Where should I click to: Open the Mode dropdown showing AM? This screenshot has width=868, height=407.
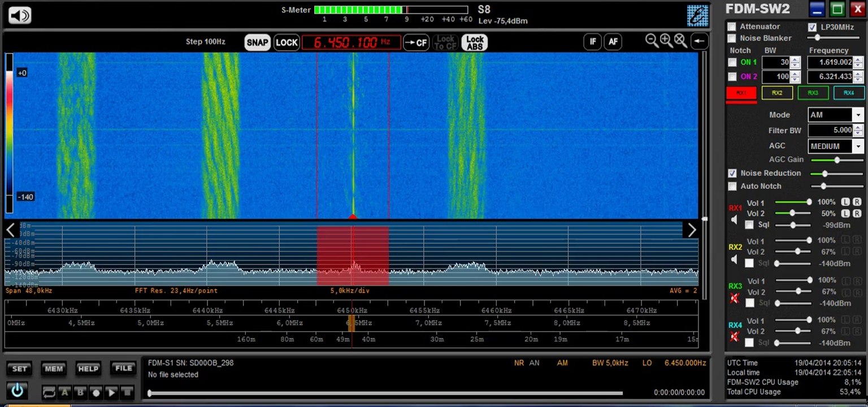pos(858,115)
